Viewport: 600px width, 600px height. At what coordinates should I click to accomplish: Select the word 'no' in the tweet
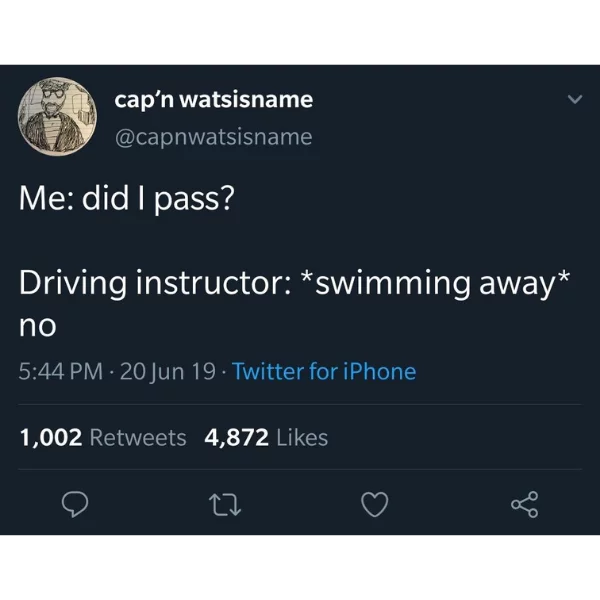pos(38,326)
